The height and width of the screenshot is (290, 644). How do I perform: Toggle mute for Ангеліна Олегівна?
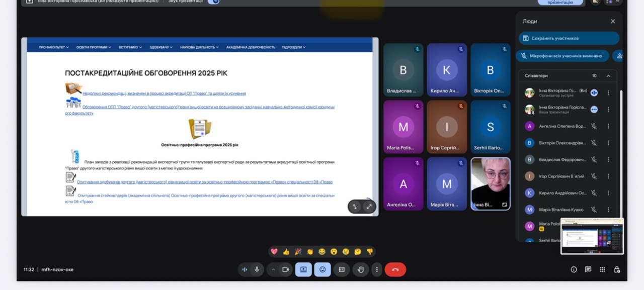coord(594,126)
